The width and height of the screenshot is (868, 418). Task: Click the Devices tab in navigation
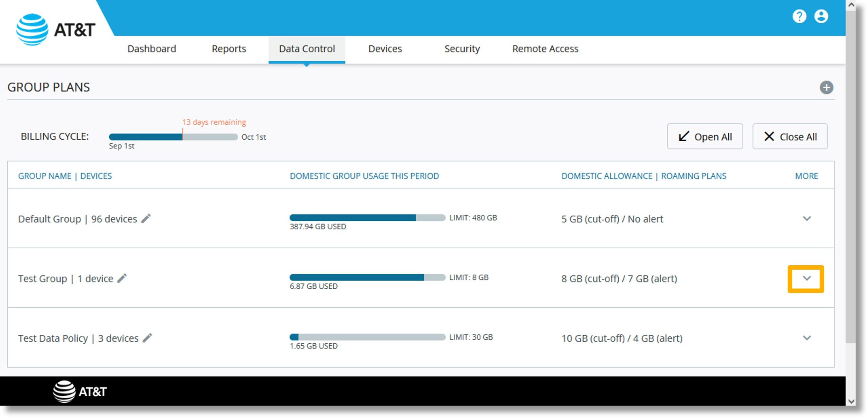(387, 49)
